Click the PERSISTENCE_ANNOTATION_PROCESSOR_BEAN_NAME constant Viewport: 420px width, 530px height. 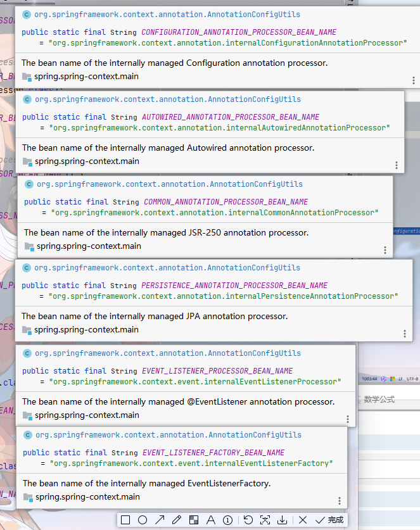click(234, 286)
